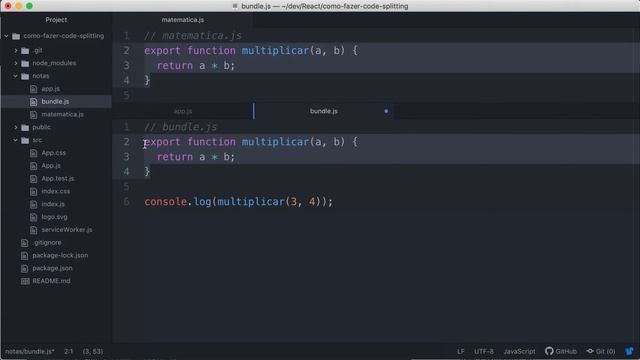Open serviceWorker.js file
Image resolution: width=640 pixels, height=360 pixels.
pyautogui.click(x=67, y=230)
